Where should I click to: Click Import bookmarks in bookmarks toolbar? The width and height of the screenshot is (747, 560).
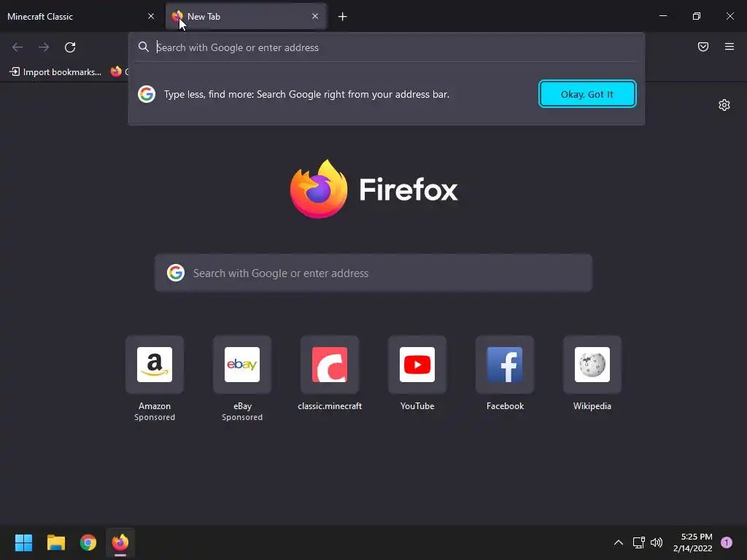55,72
